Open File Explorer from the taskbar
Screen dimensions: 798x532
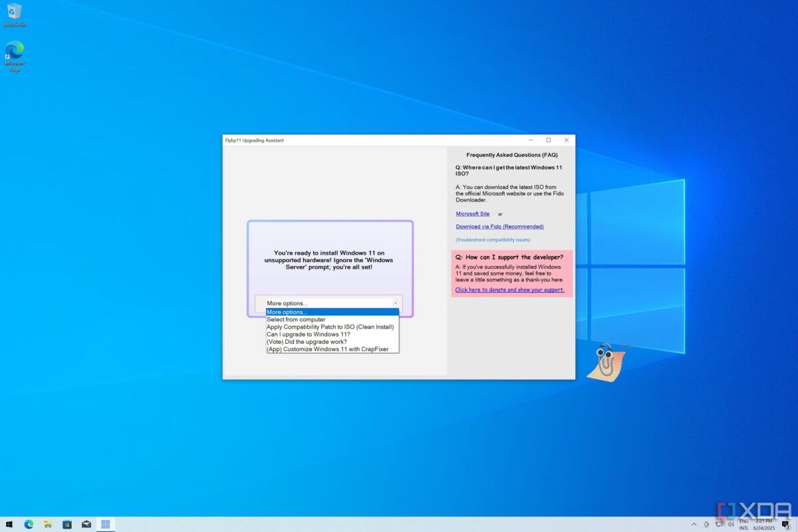48,524
